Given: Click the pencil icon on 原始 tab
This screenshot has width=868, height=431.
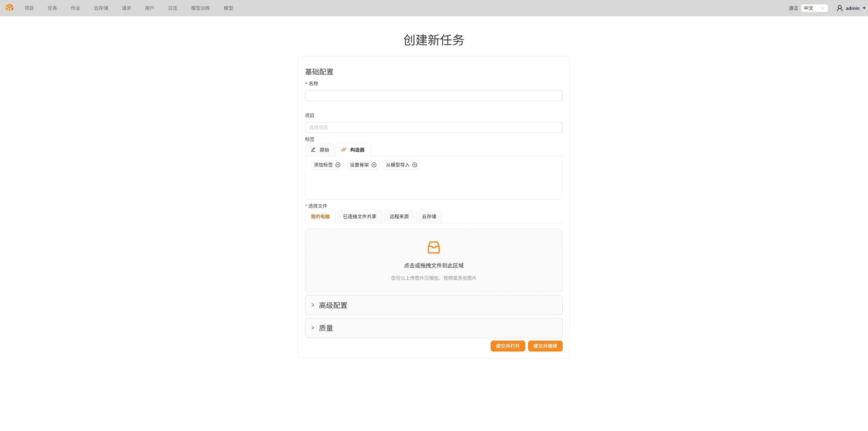Looking at the screenshot, I should [x=313, y=150].
